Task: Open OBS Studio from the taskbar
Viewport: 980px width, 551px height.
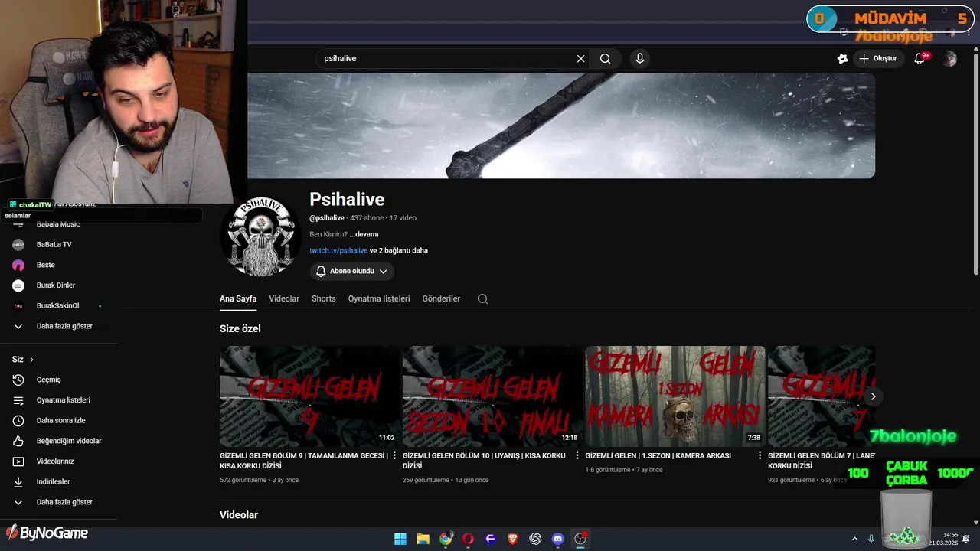Action: pyautogui.click(x=580, y=539)
